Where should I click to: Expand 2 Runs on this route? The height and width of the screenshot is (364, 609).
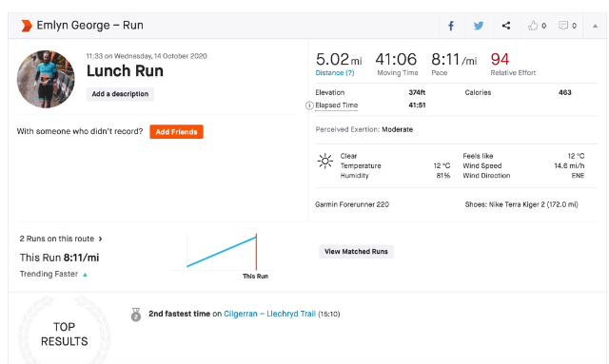pyautogui.click(x=61, y=239)
